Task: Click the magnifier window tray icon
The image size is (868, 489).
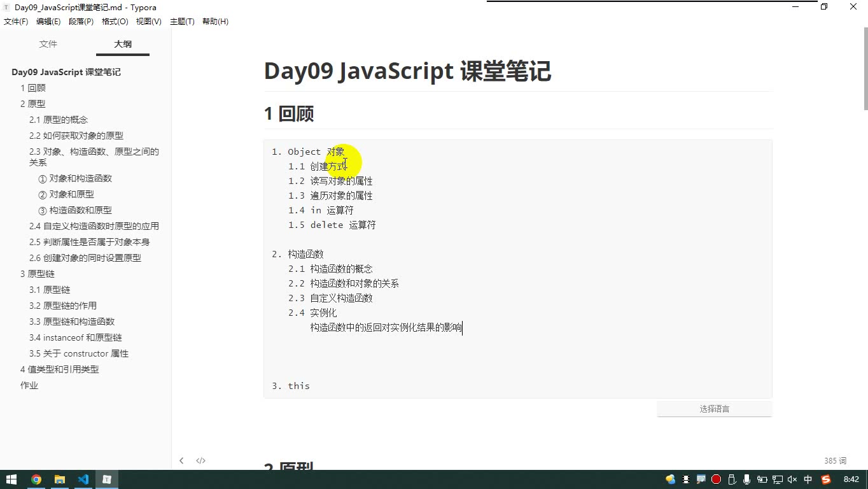Action: tap(701, 479)
